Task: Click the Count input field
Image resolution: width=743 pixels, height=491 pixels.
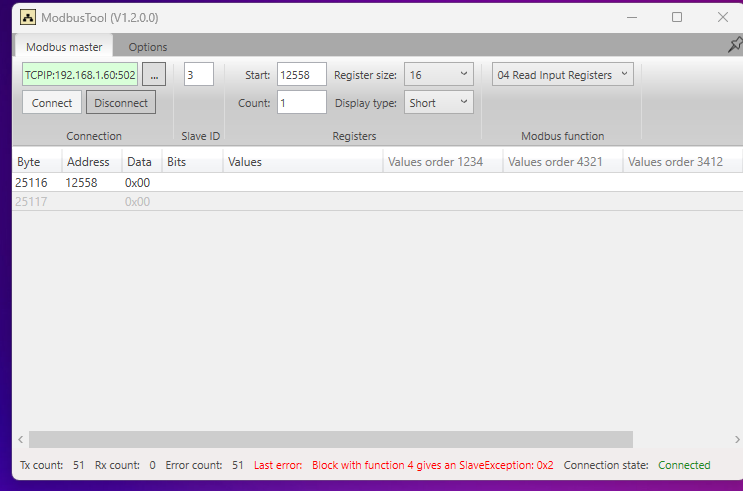Action: [301, 102]
